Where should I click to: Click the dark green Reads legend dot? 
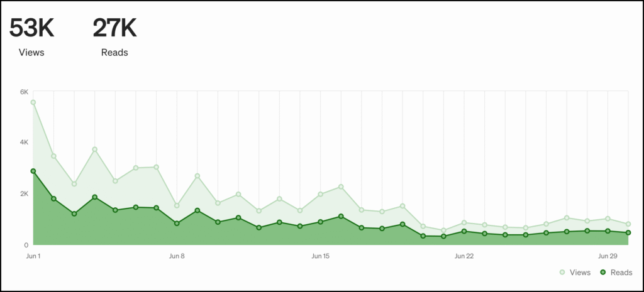click(x=603, y=272)
